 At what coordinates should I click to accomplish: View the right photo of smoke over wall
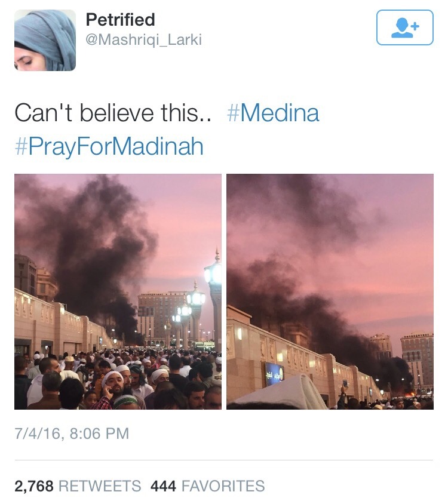tap(330, 291)
